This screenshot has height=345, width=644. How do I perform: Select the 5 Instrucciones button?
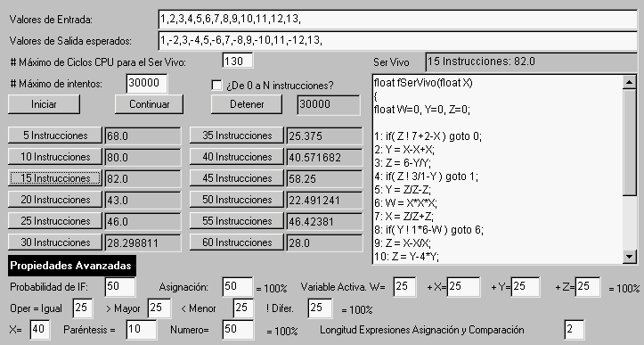coord(55,136)
